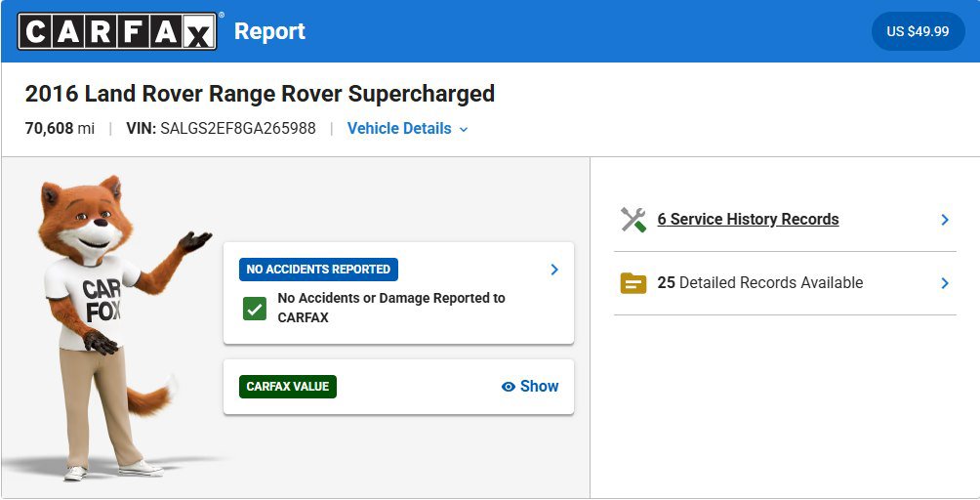980x500 pixels.
Task: Click the NO ACCIDENTS REPORTED badge
Action: tap(318, 270)
